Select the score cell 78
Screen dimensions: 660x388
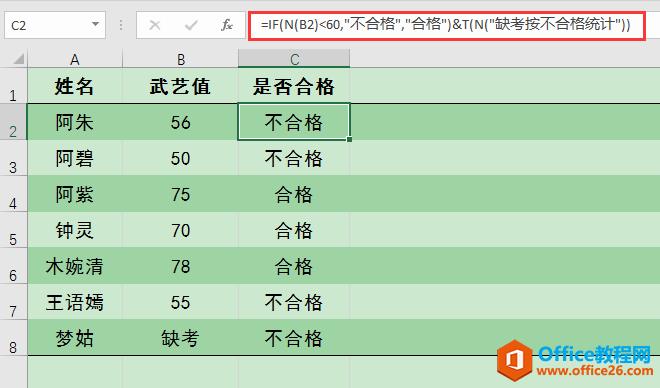click(180, 266)
